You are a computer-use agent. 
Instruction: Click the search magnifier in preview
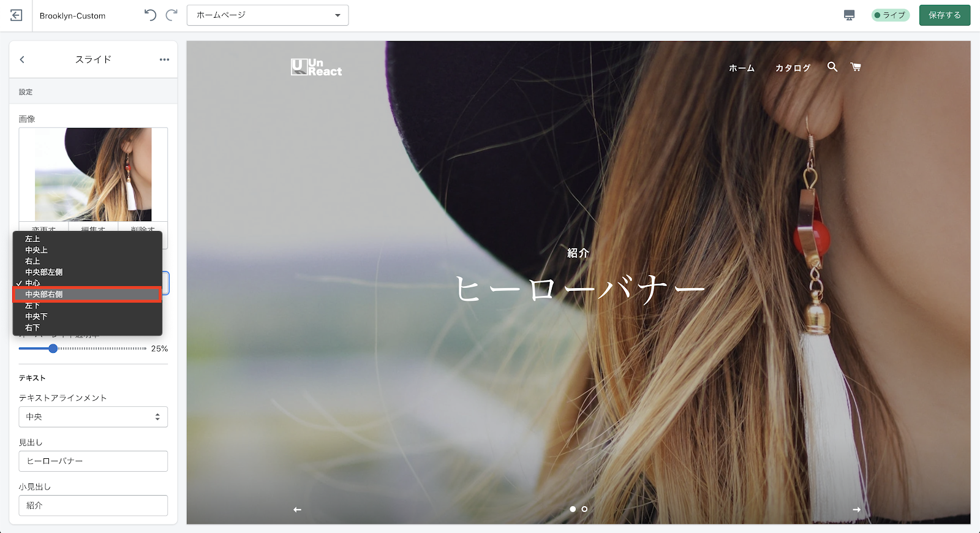[x=832, y=67]
